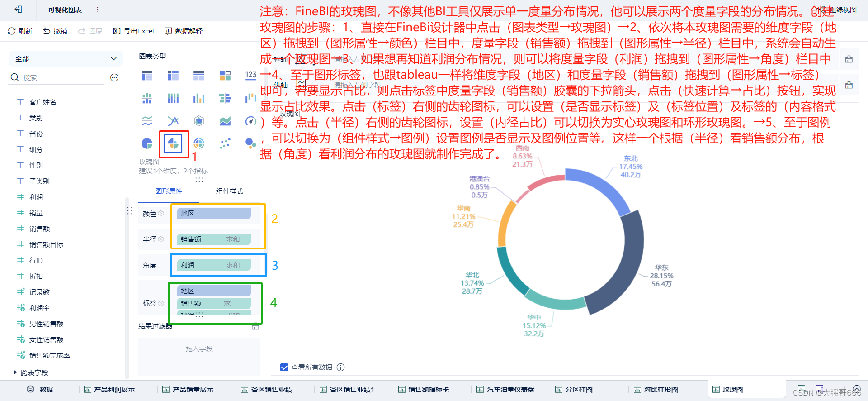Select the gauge dashboard chart icon
Screen dimensions: 868x401
point(251,121)
